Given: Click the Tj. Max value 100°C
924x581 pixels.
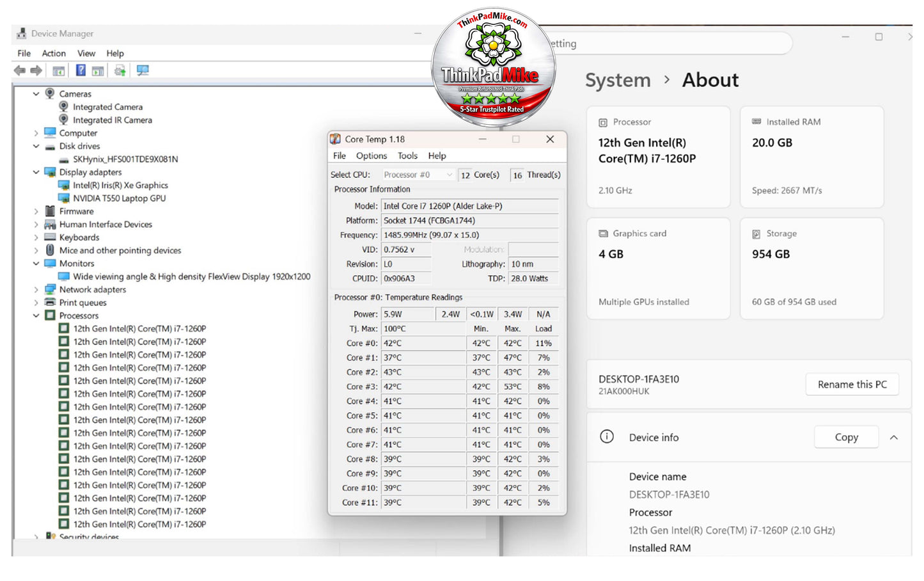Looking at the screenshot, I should coord(423,329).
